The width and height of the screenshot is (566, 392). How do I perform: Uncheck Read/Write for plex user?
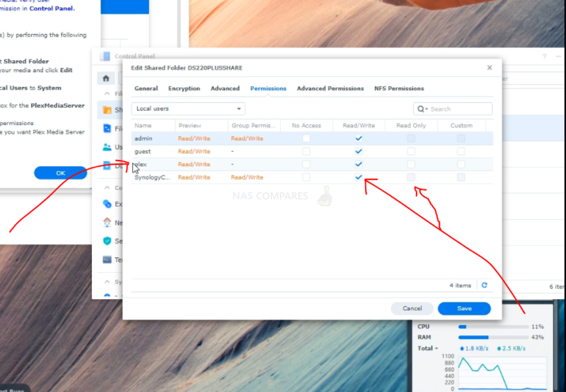pos(359,164)
